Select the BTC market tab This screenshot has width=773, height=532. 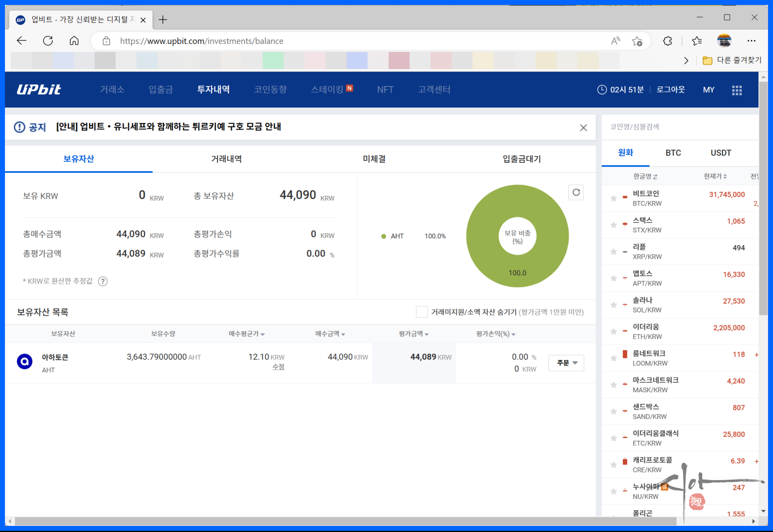[x=673, y=153]
